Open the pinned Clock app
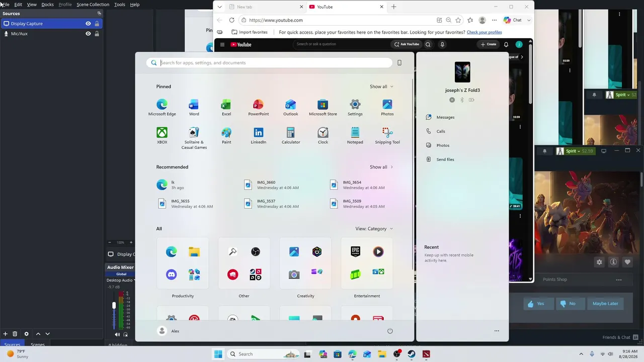 (x=323, y=135)
